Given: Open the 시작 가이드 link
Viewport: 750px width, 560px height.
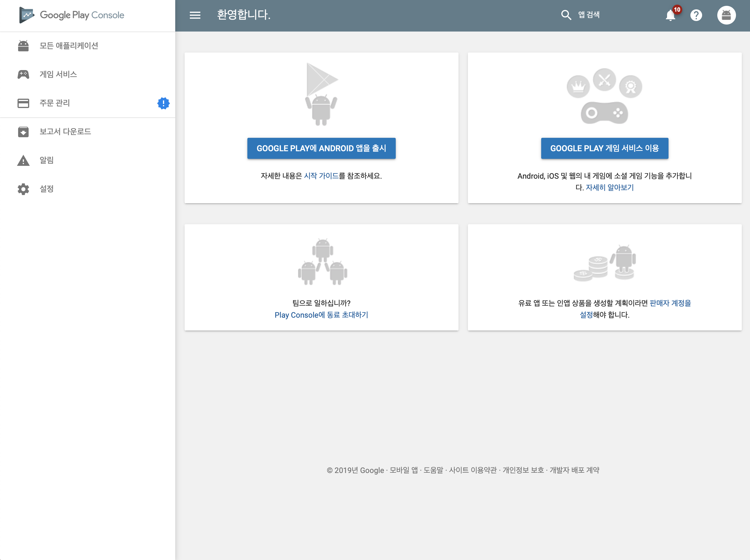Looking at the screenshot, I should coord(321,176).
